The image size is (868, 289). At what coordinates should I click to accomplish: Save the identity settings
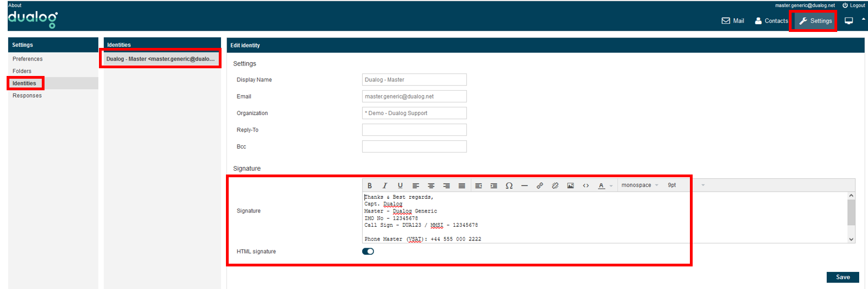coord(843,277)
